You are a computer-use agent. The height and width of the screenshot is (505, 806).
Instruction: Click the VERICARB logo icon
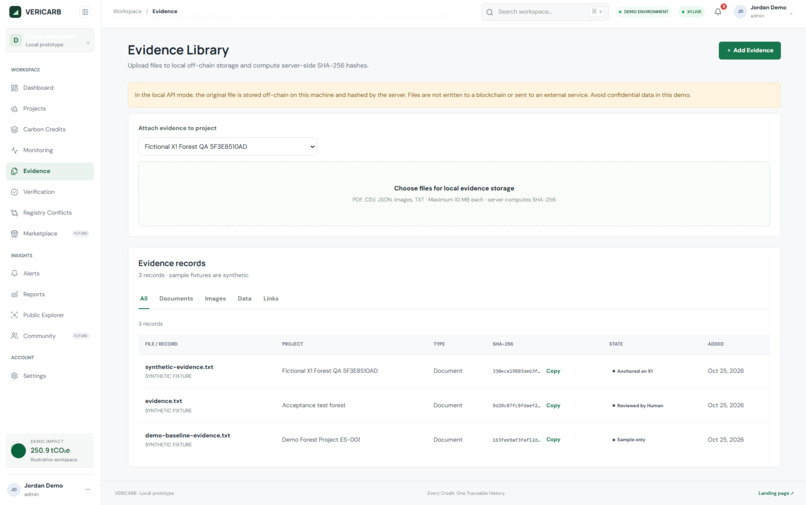(15, 11)
